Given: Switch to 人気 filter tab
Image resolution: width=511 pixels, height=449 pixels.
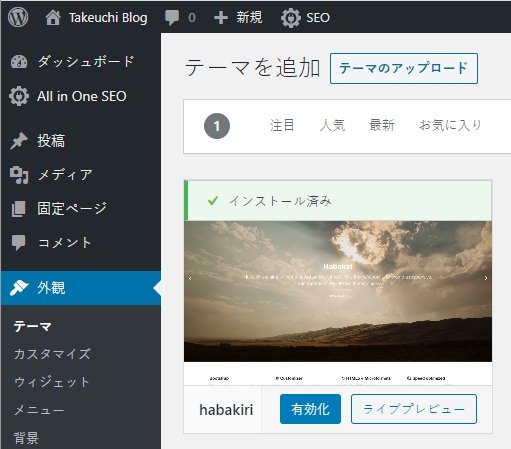Looking at the screenshot, I should tap(332, 126).
